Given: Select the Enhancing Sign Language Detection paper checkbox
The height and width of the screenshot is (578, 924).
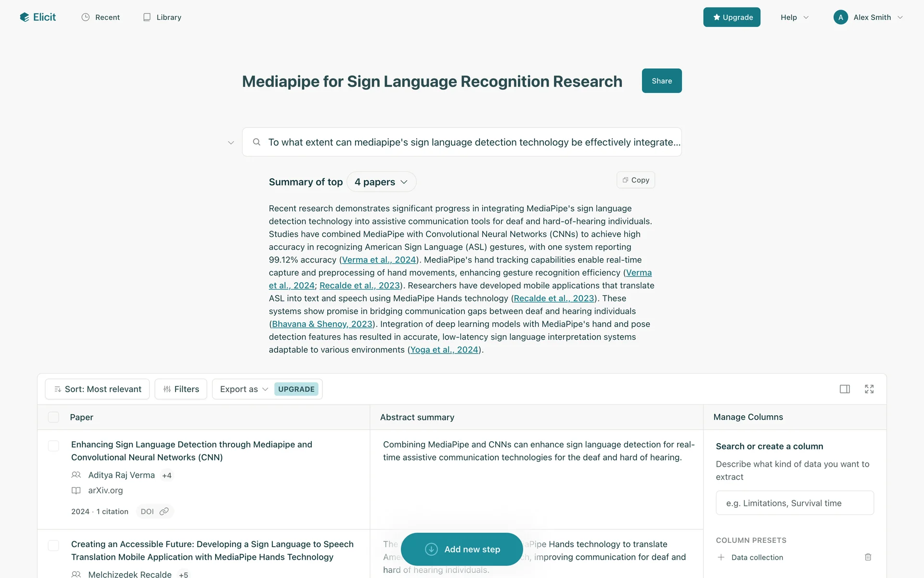Looking at the screenshot, I should click(53, 446).
